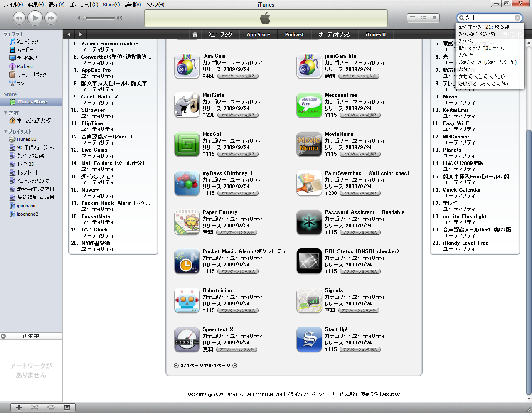Toggle repeat button at bottom
The height and width of the screenshot is (413, 532).
51,407
